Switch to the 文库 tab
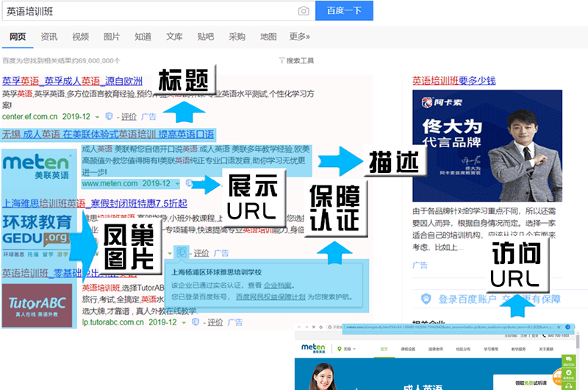 click(x=174, y=36)
